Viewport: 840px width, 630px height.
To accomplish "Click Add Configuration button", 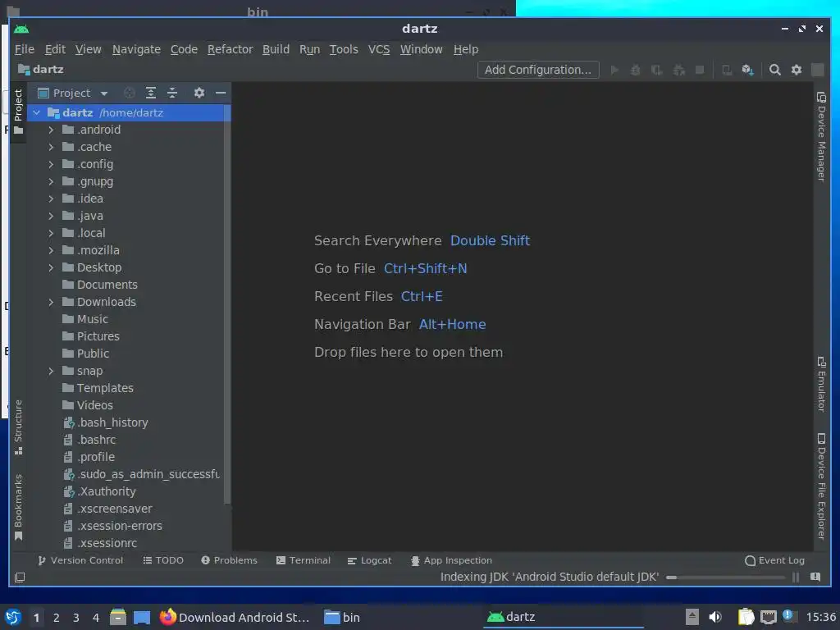I will 538,70.
